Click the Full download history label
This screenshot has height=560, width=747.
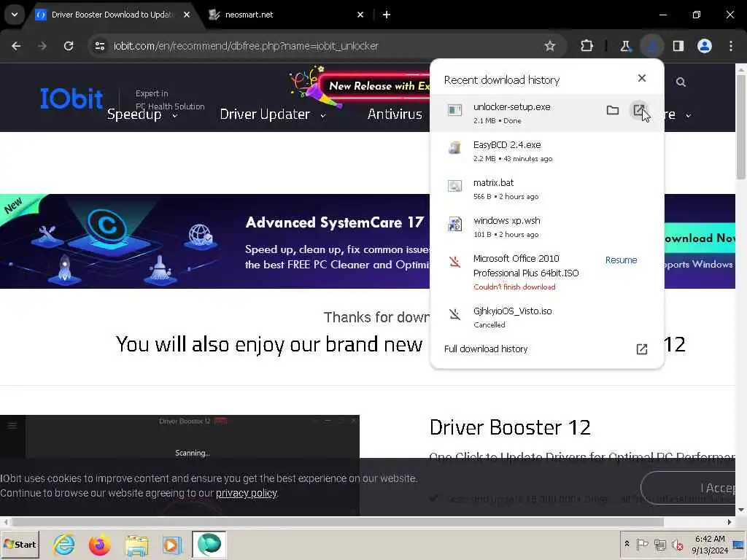(485, 349)
